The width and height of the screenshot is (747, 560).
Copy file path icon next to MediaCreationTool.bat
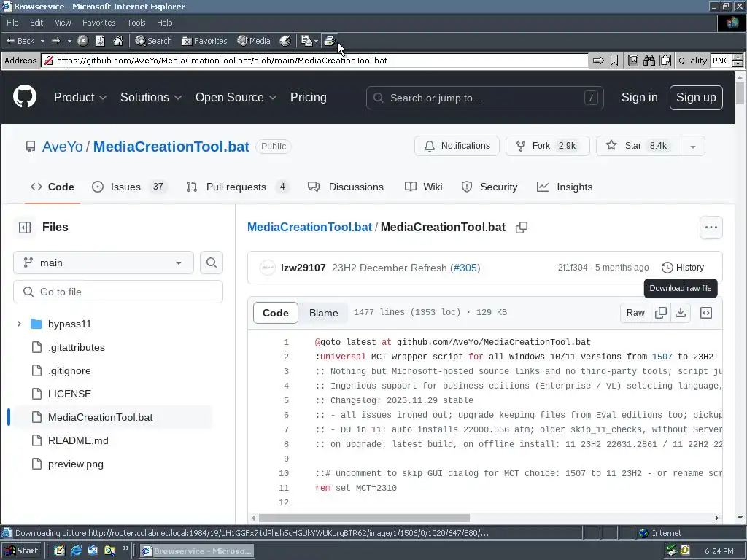[x=522, y=227]
